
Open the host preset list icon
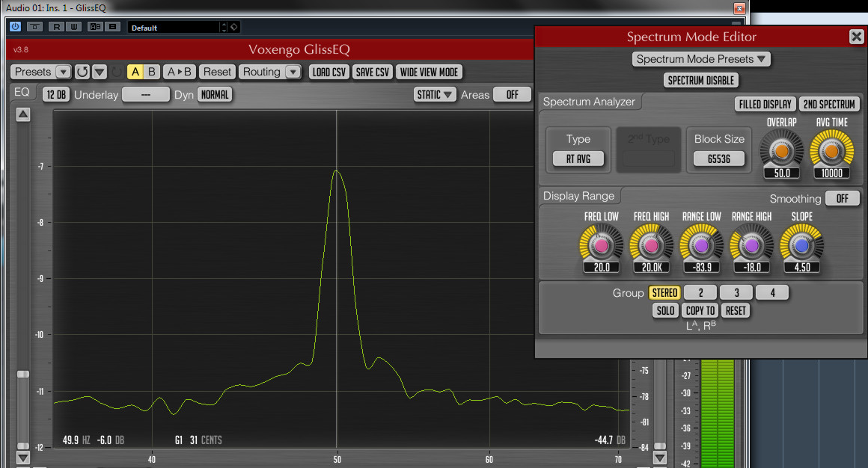tap(112, 27)
